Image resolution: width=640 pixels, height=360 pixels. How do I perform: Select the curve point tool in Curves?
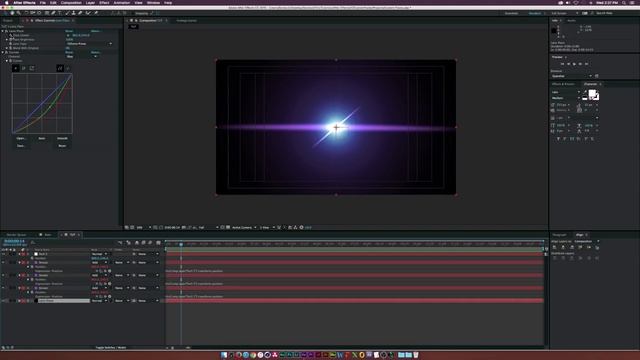60,68
